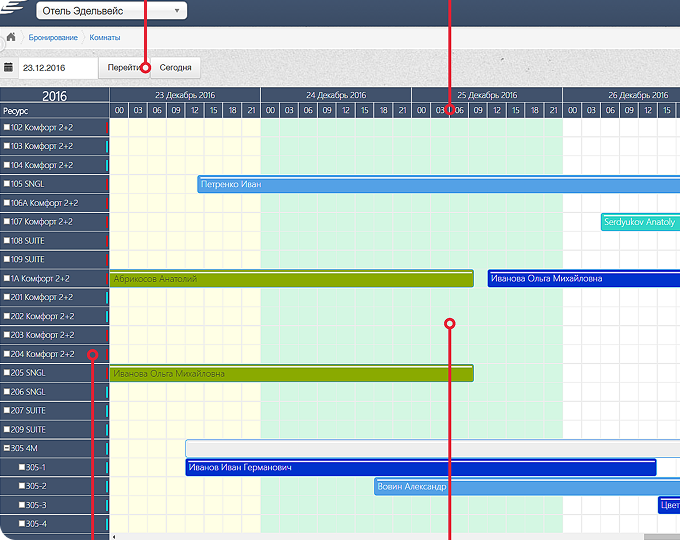The height and width of the screenshot is (540, 680).
Task: Tick the checkbox for 1A Комфорт 2+2
Action: [7, 278]
